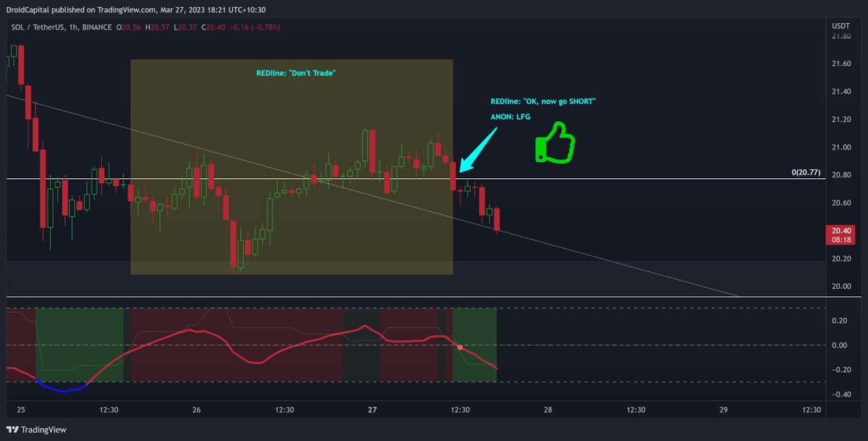Click the 20.60 price axis label

pyautogui.click(x=841, y=203)
